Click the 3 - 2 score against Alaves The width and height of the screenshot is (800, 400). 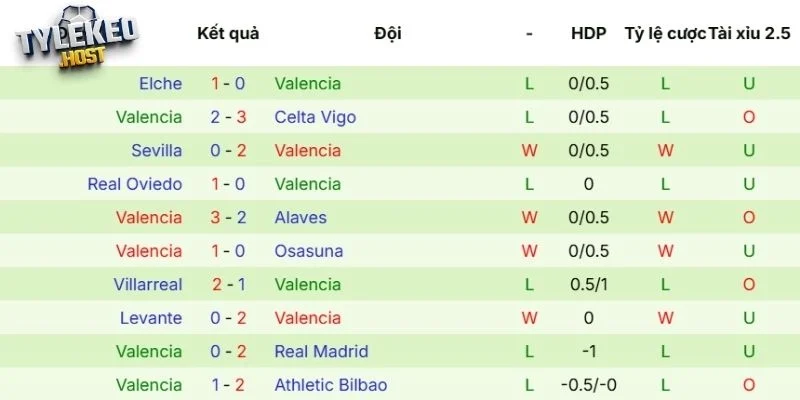228,217
